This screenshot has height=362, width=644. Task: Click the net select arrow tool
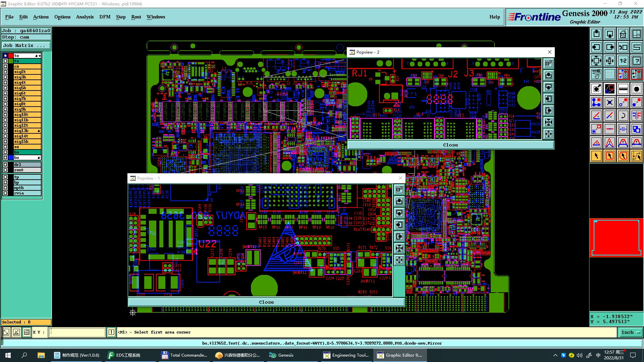[x=636, y=156]
